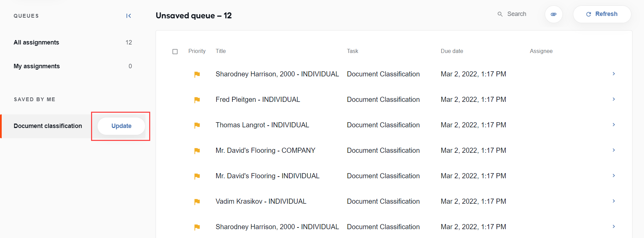Open saved Document classification queue

pos(48,126)
